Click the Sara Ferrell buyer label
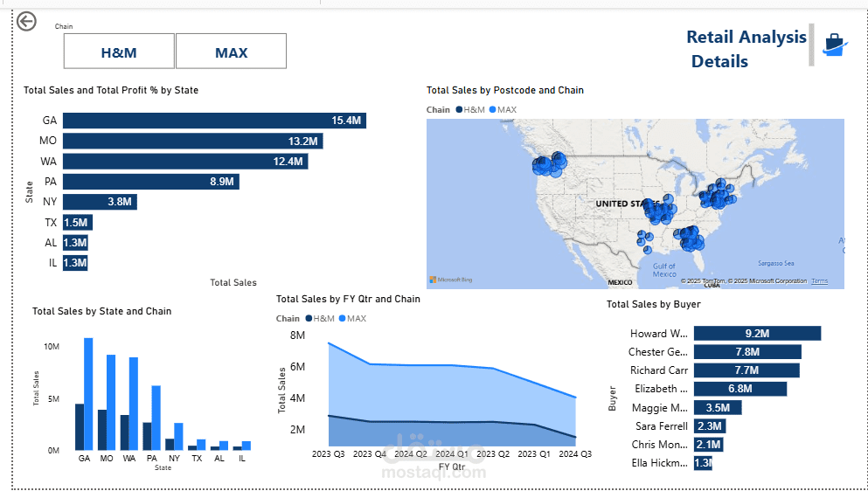 [x=662, y=426]
